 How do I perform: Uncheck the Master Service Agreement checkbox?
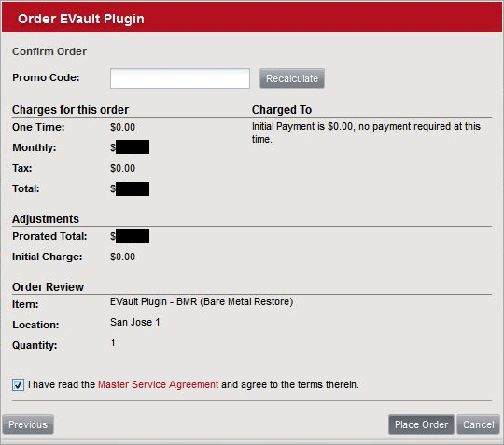click(x=18, y=384)
